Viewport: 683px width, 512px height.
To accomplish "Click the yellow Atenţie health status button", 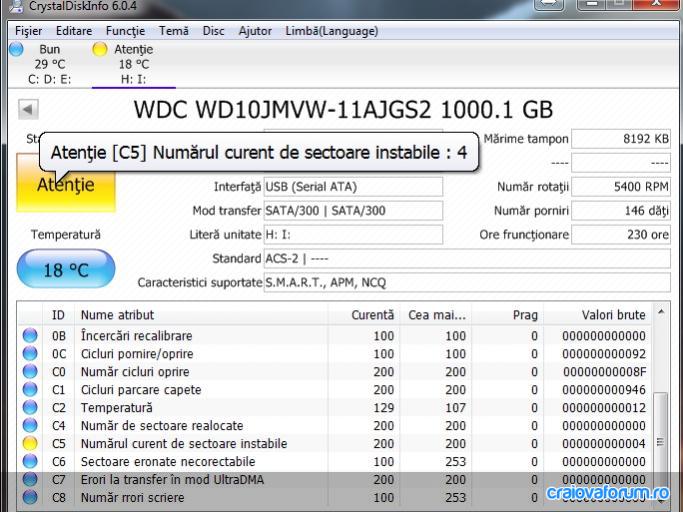I will point(66,183).
